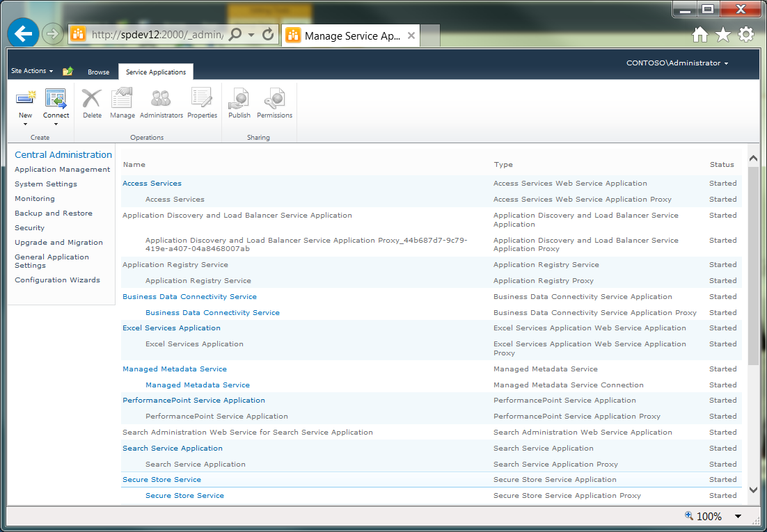This screenshot has height=532, width=767.
Task: Select the Service Applications ribbon tab
Action: 155,71
